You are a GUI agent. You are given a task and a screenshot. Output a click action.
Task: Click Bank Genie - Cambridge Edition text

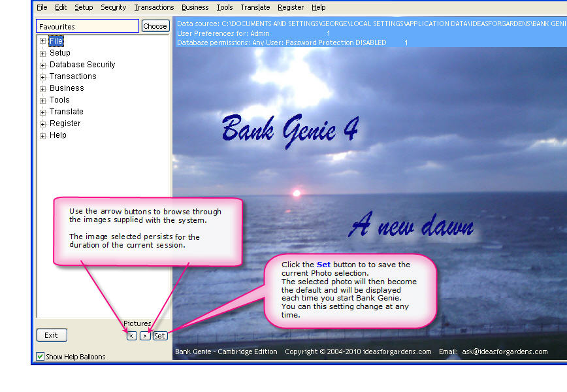(x=226, y=351)
